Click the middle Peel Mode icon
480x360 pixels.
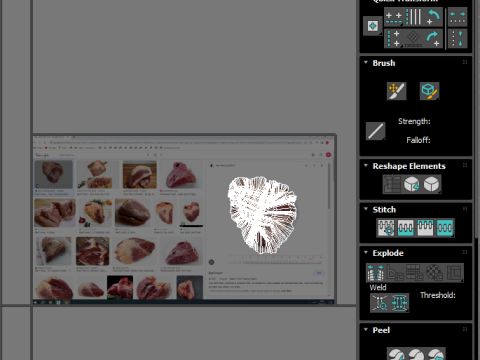pos(416,354)
